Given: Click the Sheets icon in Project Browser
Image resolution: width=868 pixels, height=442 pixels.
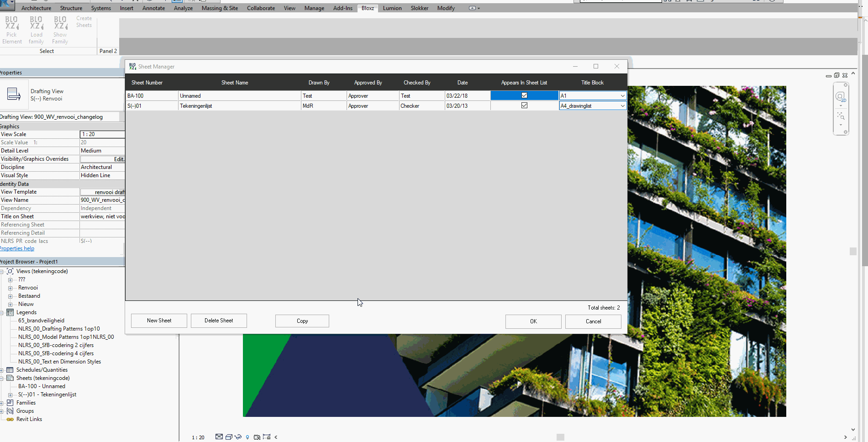Looking at the screenshot, I should [10, 378].
